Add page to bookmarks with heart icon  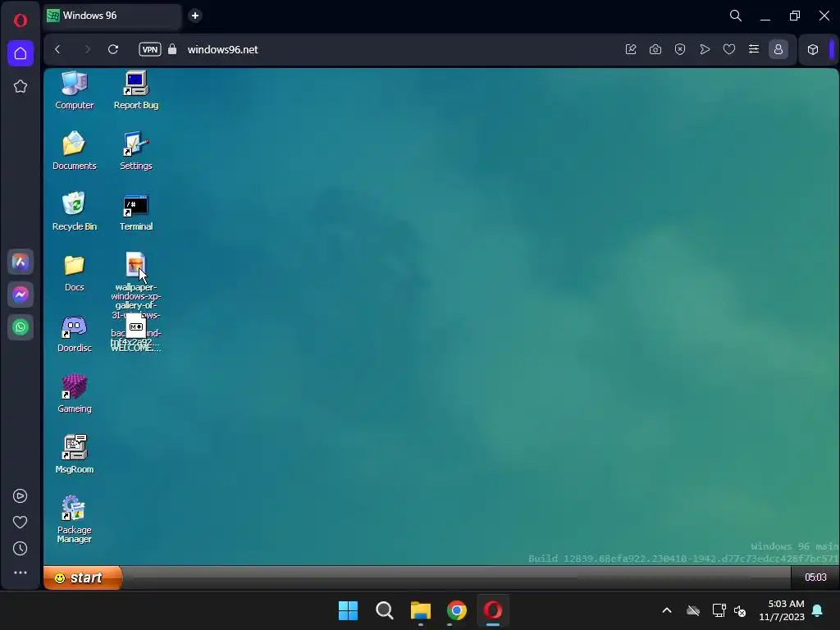729,49
